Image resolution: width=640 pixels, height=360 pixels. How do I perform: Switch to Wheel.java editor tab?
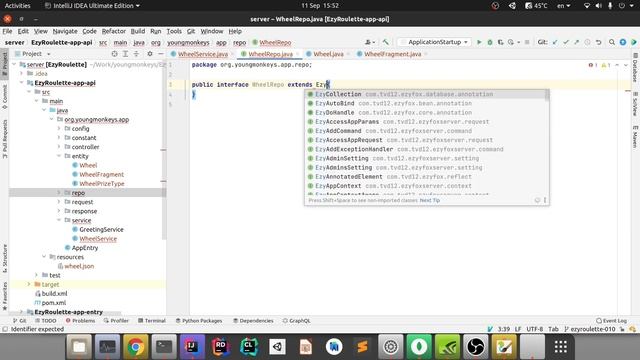pyautogui.click(x=328, y=54)
